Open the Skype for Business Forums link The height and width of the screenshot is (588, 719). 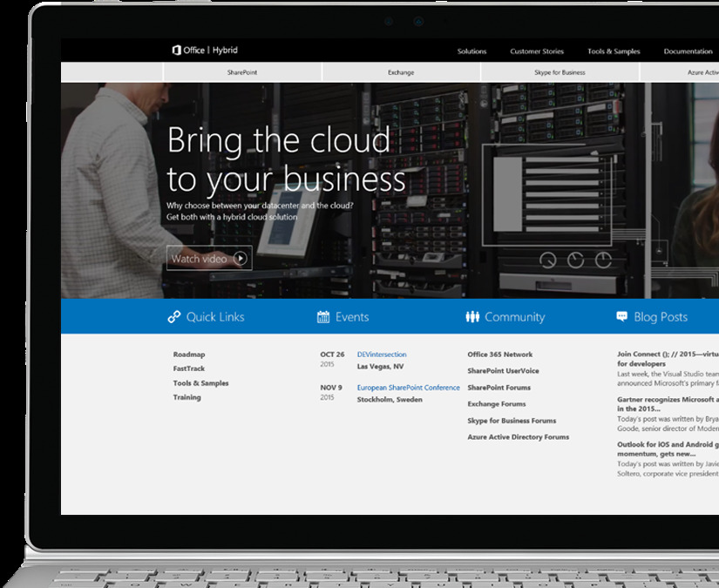512,420
